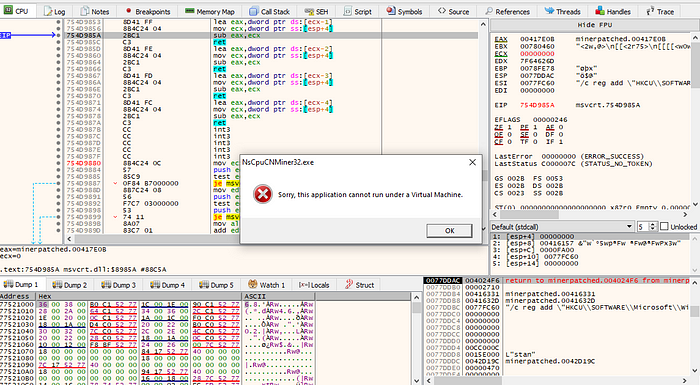Toggle breakpoint bullet at address 754D9853
Image resolution: width=700 pixels, height=385 pixels.
[58, 22]
